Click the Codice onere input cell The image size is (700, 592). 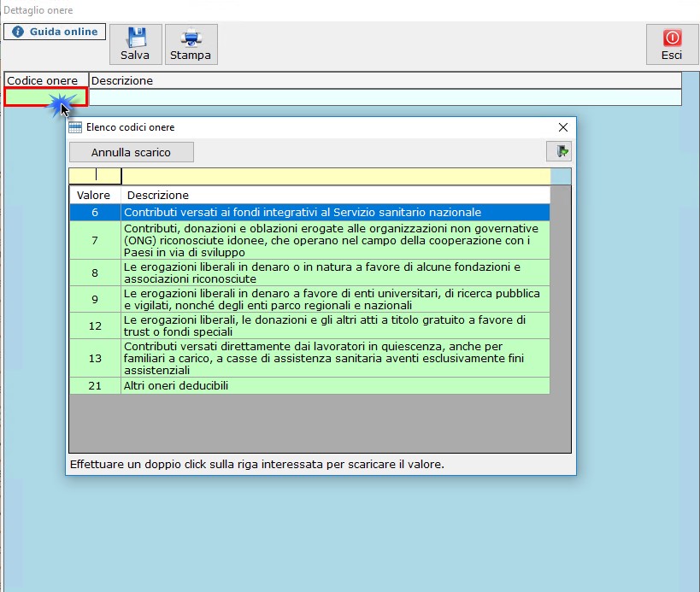[46, 97]
